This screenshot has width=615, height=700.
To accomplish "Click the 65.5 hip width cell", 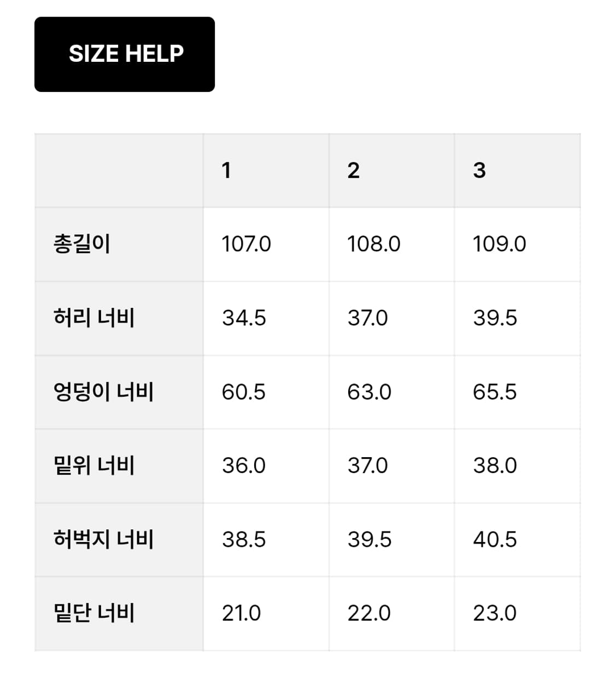I will pos(495,392).
